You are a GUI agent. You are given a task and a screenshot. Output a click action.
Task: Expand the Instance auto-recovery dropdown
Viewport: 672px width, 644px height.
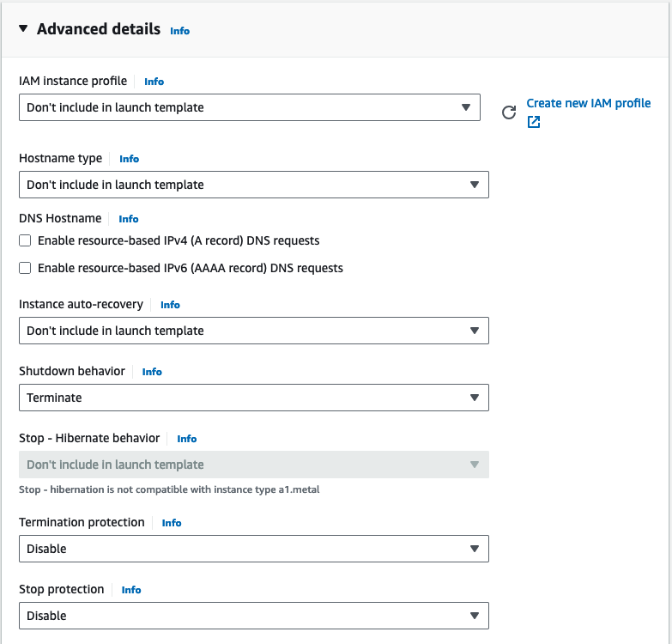(253, 331)
